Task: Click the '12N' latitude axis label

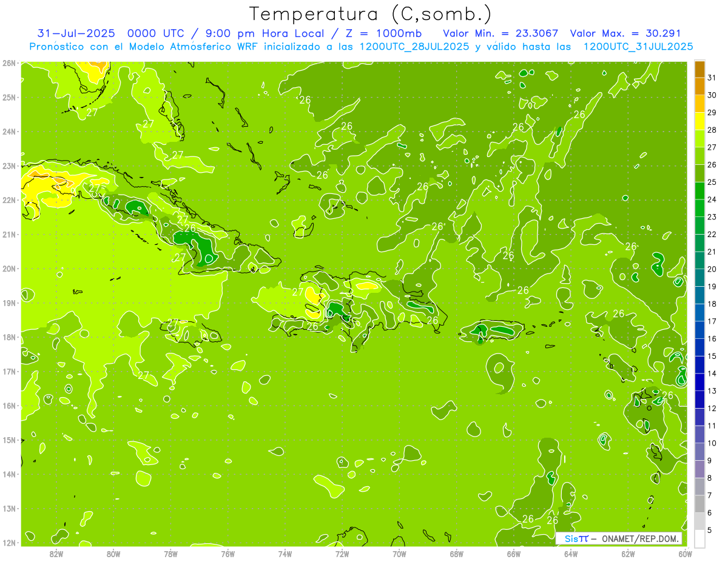Action: tap(8, 543)
